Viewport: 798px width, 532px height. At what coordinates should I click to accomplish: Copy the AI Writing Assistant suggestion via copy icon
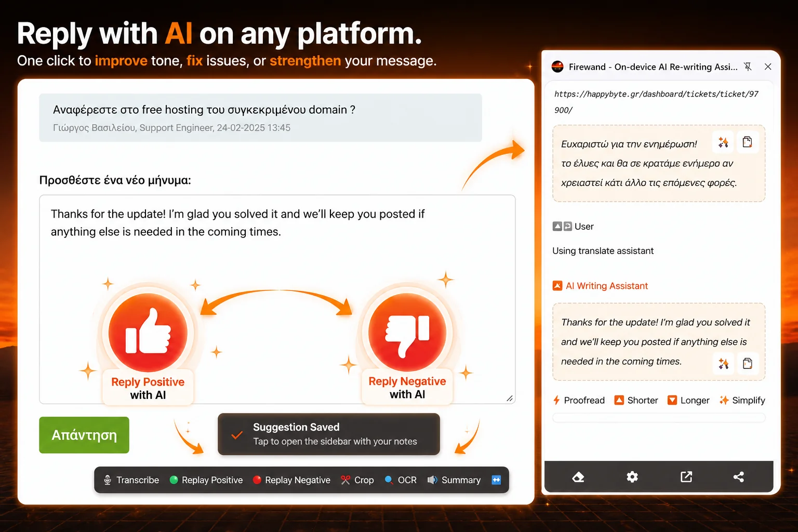748,364
